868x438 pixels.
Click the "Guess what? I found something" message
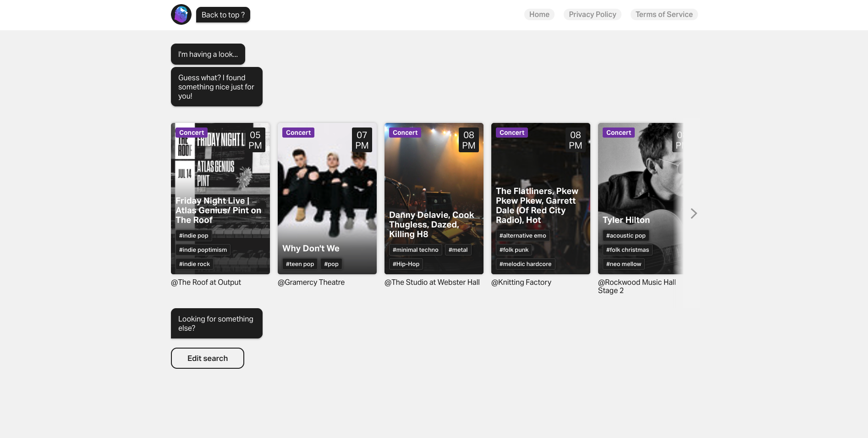pos(217,87)
